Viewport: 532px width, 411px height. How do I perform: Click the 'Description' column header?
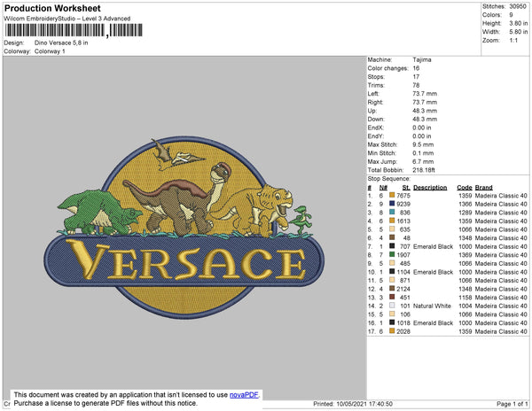click(430, 188)
